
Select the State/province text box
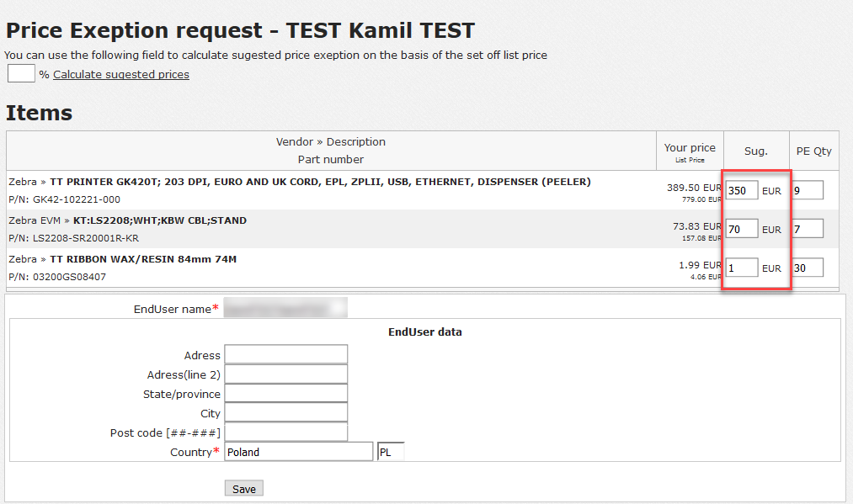[x=286, y=394]
